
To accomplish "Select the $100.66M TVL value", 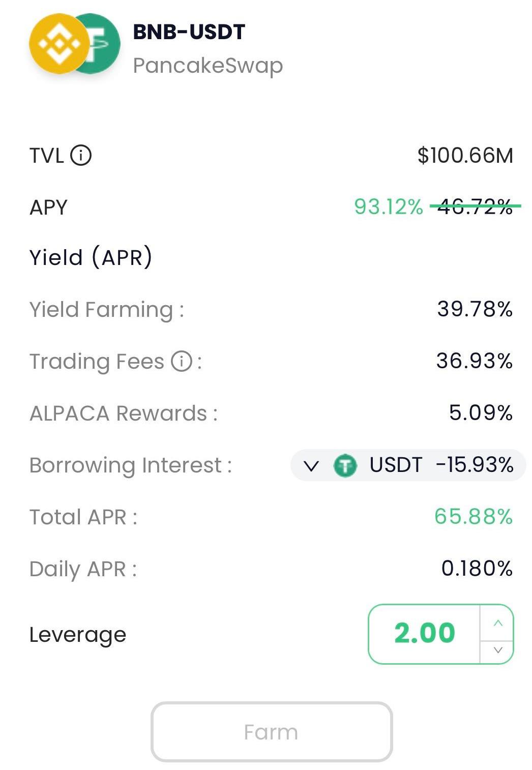I will (465, 155).
